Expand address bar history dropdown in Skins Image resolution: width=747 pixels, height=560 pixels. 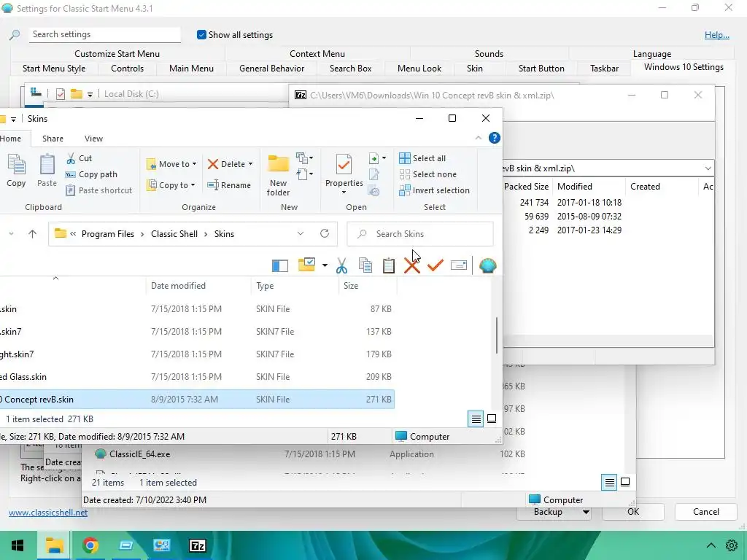301,233
